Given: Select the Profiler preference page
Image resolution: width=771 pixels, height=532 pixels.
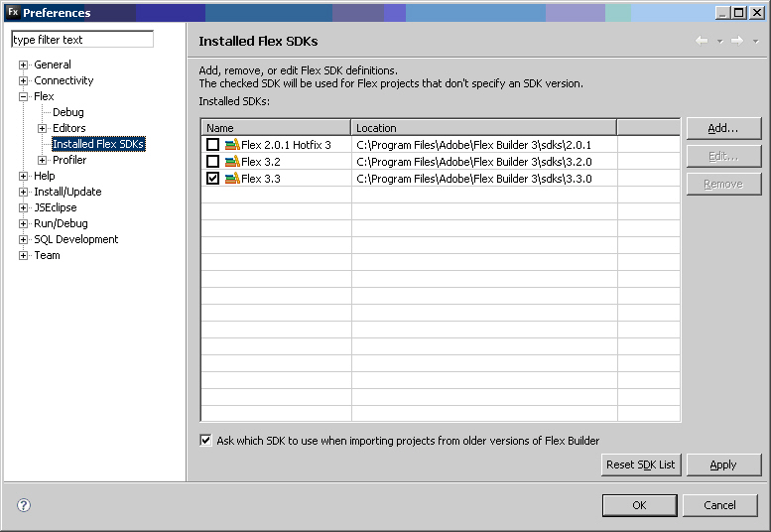Looking at the screenshot, I should pos(69,160).
